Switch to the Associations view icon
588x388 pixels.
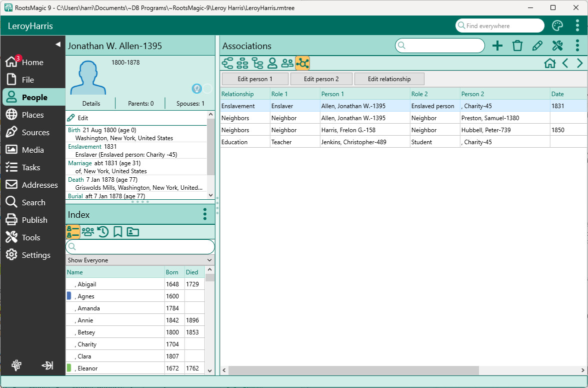pos(302,63)
